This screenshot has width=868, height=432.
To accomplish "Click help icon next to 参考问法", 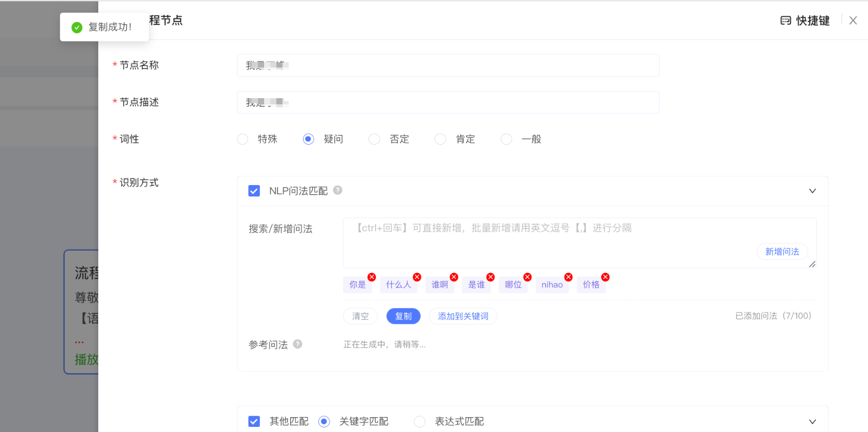I will pyautogui.click(x=298, y=344).
